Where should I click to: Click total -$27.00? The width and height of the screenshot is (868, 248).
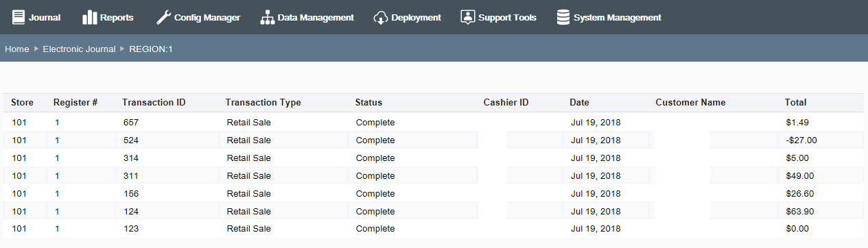801,140
